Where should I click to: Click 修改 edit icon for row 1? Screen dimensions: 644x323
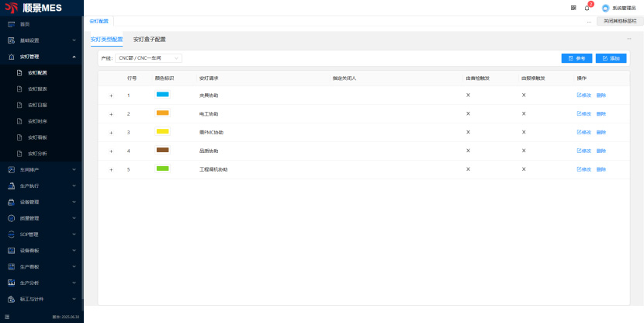[x=583, y=95]
